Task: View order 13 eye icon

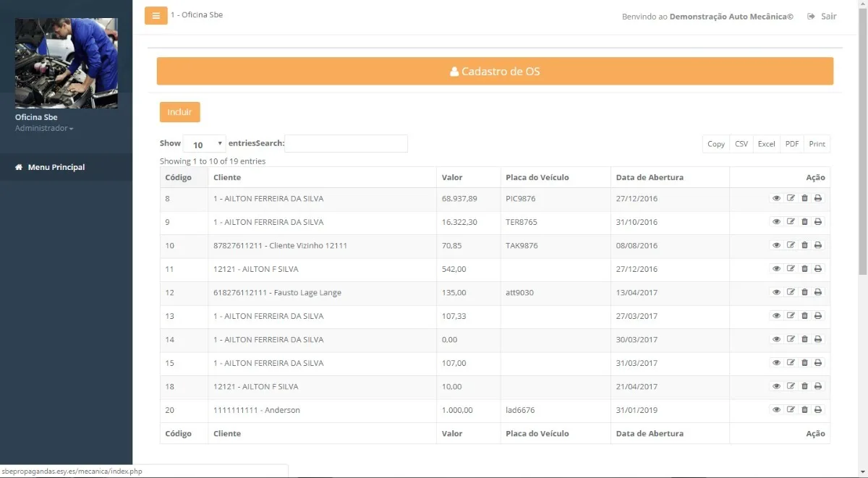Action: [776, 316]
